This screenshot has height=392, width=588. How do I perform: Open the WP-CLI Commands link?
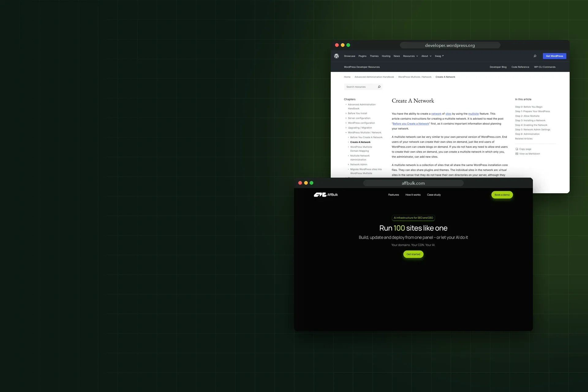click(x=545, y=67)
